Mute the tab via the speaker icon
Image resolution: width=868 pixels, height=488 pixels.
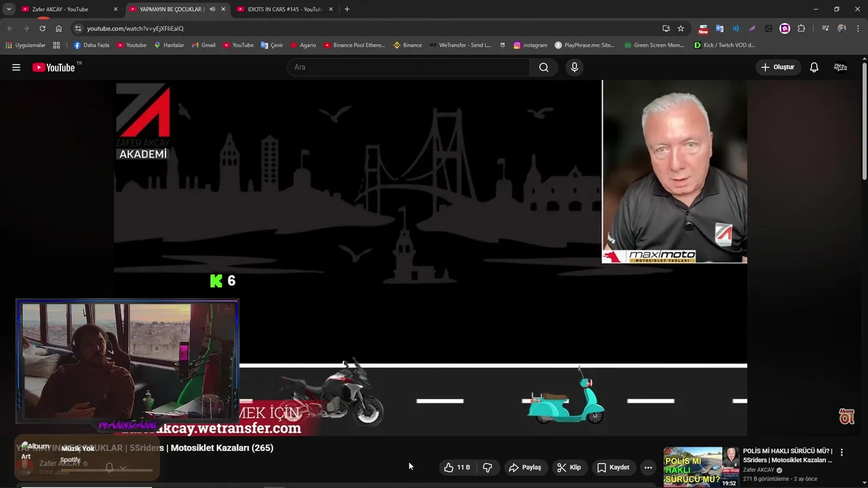click(212, 9)
